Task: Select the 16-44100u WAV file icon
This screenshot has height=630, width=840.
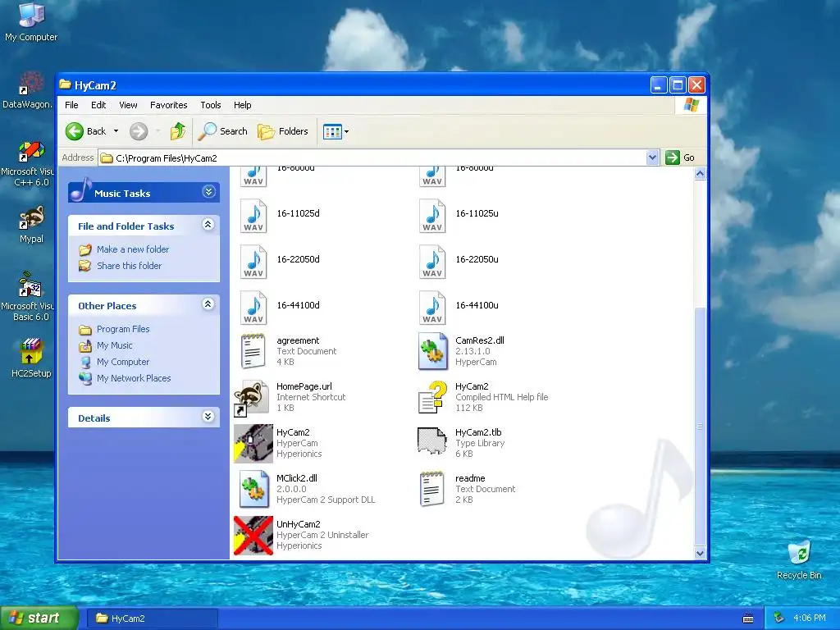Action: [x=432, y=308]
